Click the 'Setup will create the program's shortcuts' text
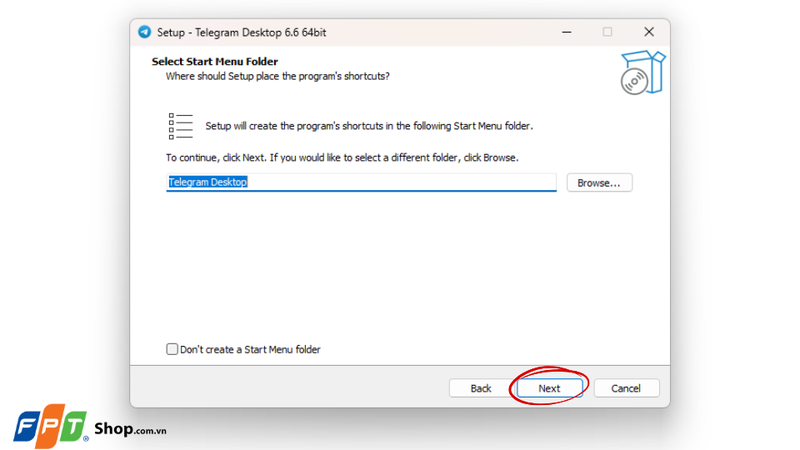 tap(369, 126)
